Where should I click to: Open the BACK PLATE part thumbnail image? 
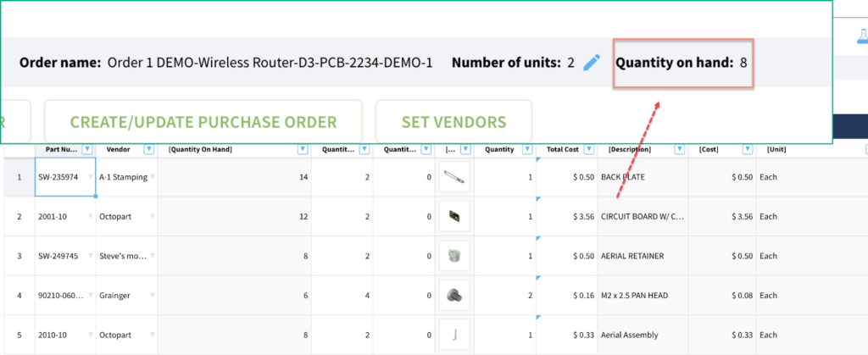coord(455,178)
